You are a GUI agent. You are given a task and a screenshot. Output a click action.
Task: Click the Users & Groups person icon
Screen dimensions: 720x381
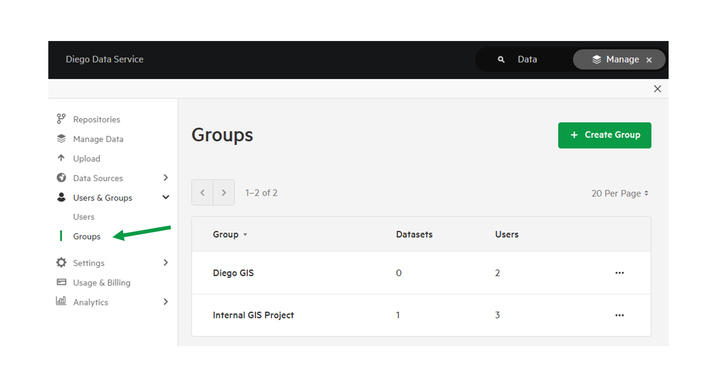point(61,197)
